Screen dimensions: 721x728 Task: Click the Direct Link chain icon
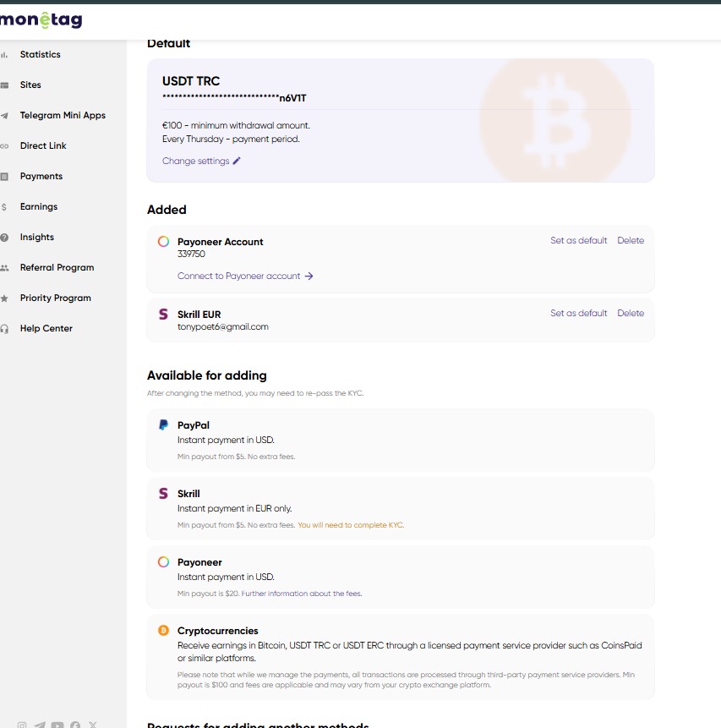(4, 146)
